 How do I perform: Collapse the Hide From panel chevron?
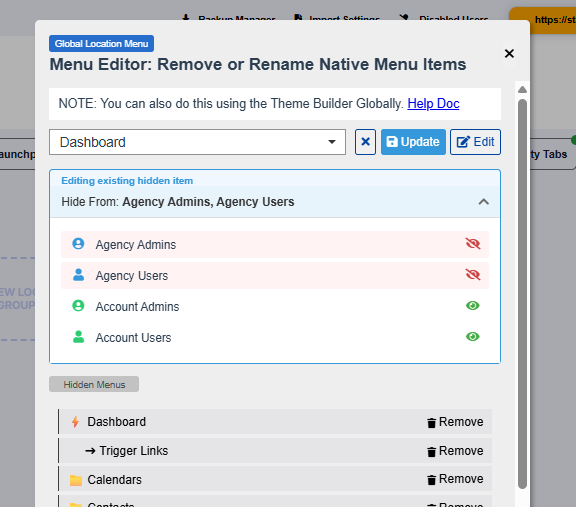[x=483, y=202]
